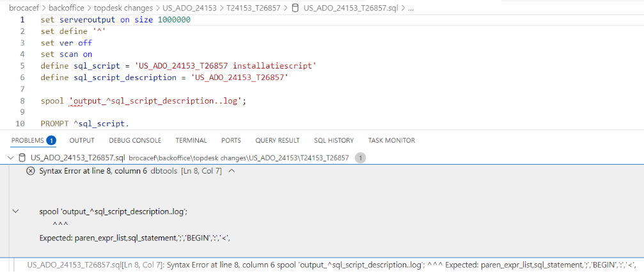The height and width of the screenshot is (278, 644).
Task: Select the TASK MONITOR tab
Action: pos(391,140)
